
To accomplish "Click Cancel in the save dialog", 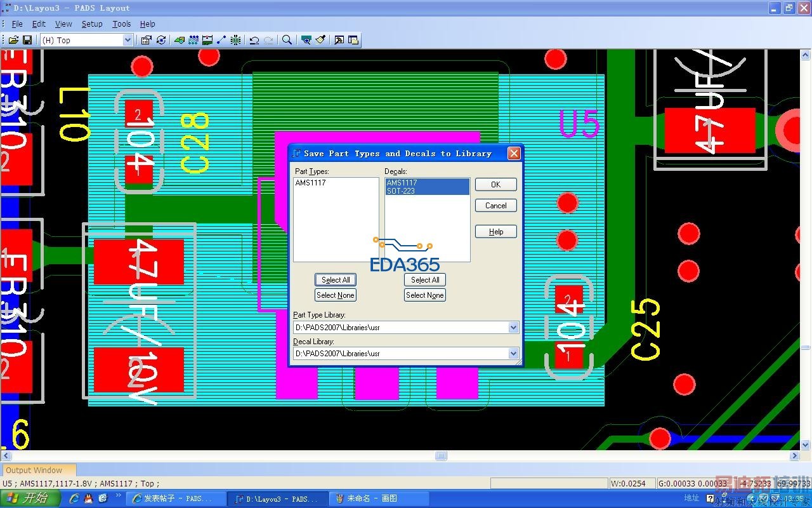I will point(496,205).
